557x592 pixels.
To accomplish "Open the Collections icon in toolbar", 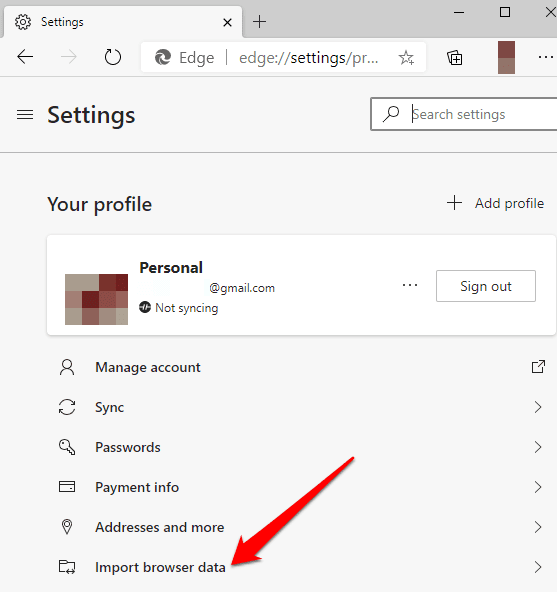I will pyautogui.click(x=455, y=58).
